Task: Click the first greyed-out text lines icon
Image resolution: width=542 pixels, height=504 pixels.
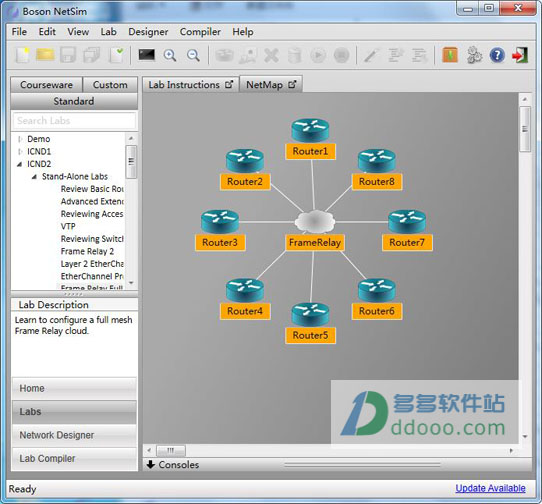Action: (x=396, y=55)
